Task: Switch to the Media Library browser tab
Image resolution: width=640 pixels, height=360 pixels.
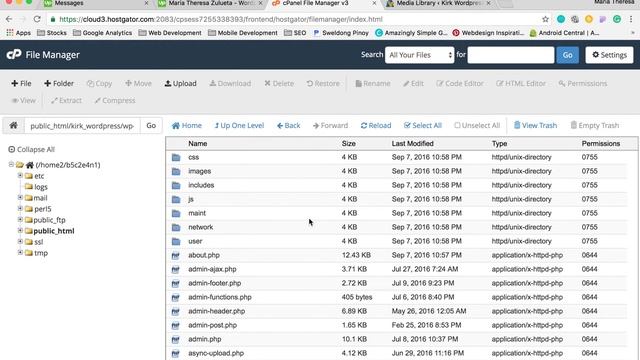Action: tap(439, 3)
